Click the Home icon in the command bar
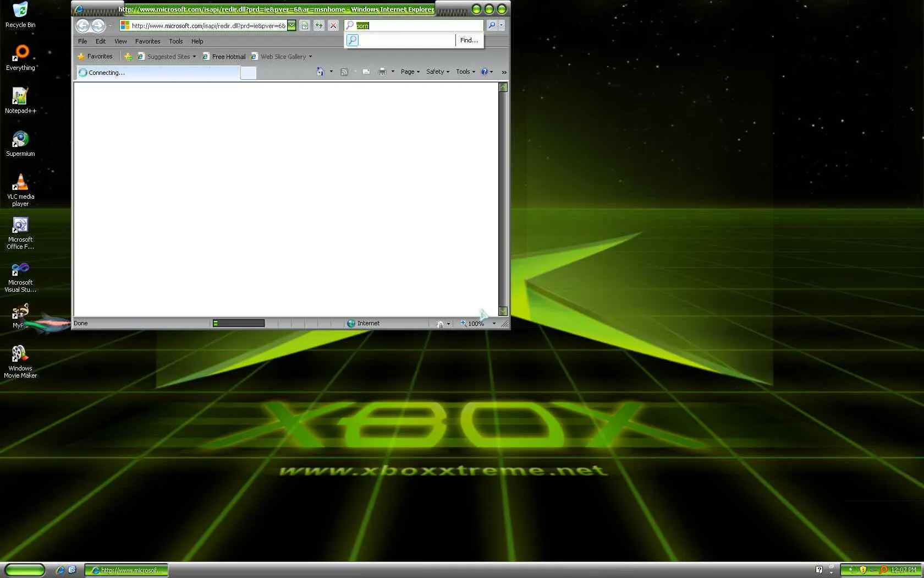The width and height of the screenshot is (924, 578). tap(321, 72)
